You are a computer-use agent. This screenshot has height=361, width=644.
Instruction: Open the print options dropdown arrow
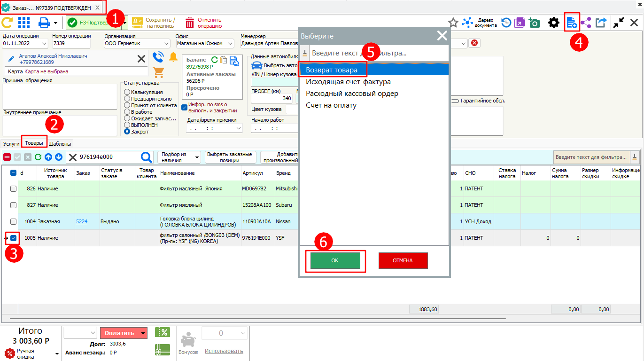[56, 23]
